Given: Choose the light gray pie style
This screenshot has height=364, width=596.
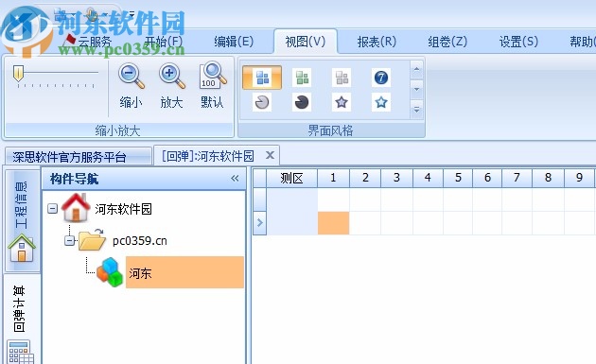Looking at the screenshot, I should [x=262, y=102].
